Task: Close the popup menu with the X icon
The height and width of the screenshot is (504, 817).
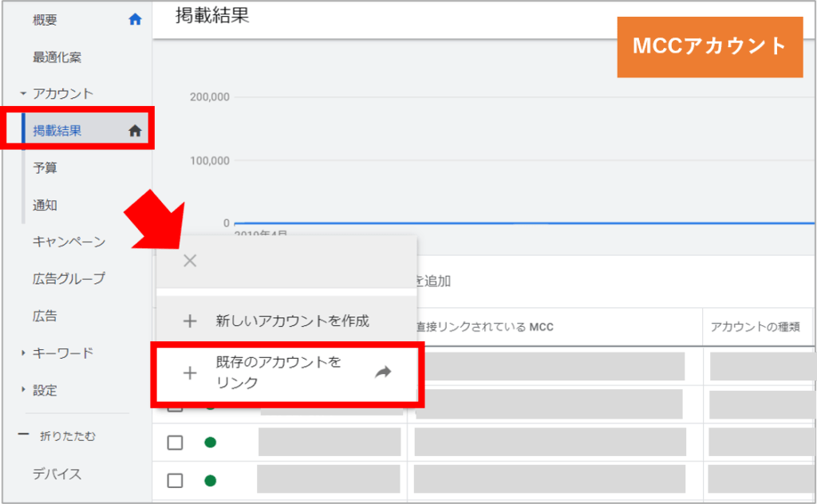Action: click(190, 261)
